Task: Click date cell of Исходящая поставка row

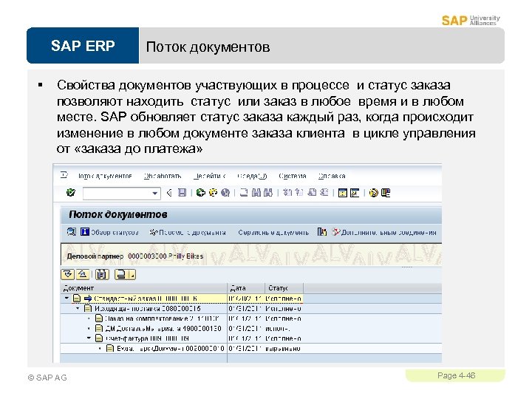Action: point(245,308)
